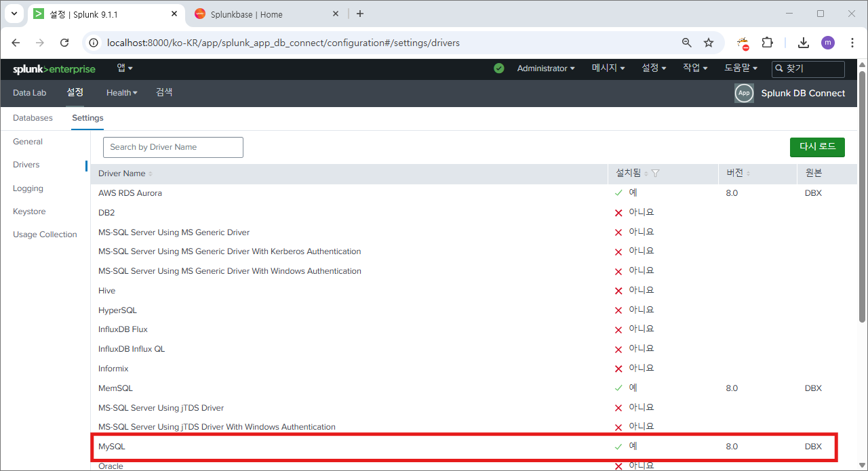Click the Splunk DB Connect app title
Screen dimensions: 868x471
pos(803,93)
